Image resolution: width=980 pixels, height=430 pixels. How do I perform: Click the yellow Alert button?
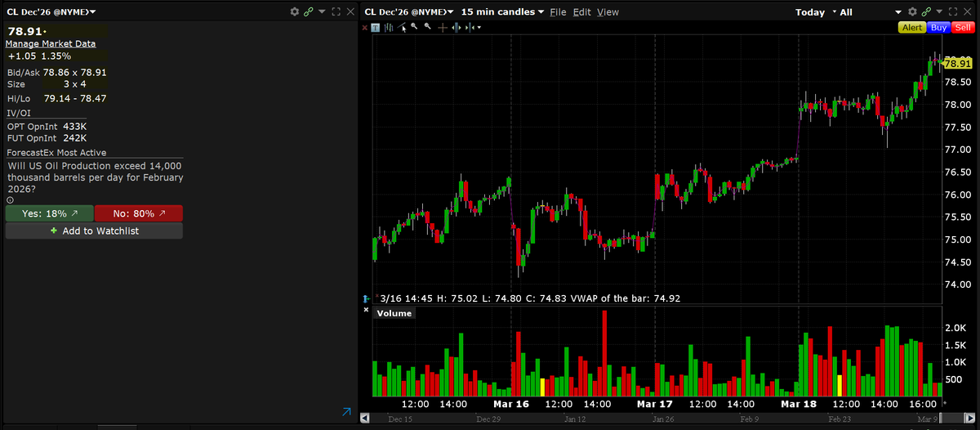(912, 27)
